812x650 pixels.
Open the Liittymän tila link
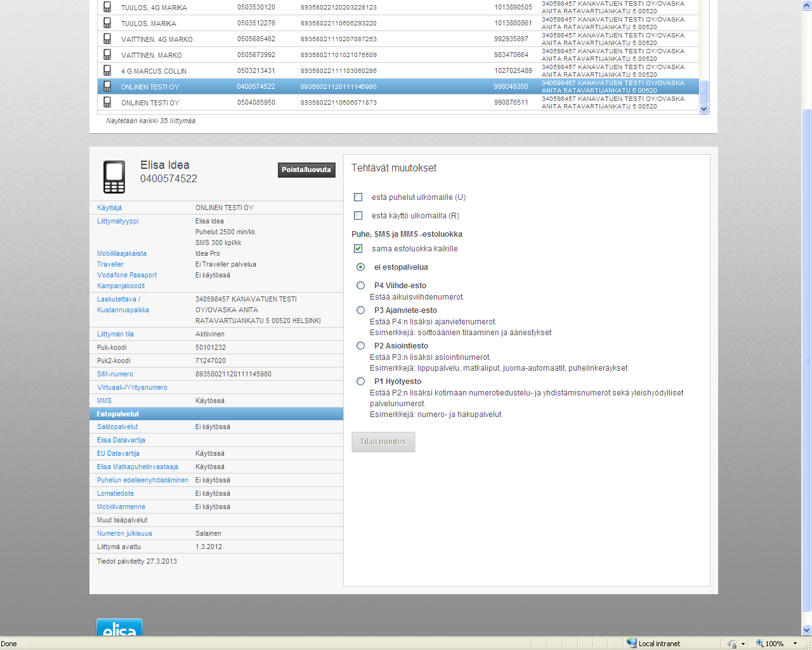[115, 335]
